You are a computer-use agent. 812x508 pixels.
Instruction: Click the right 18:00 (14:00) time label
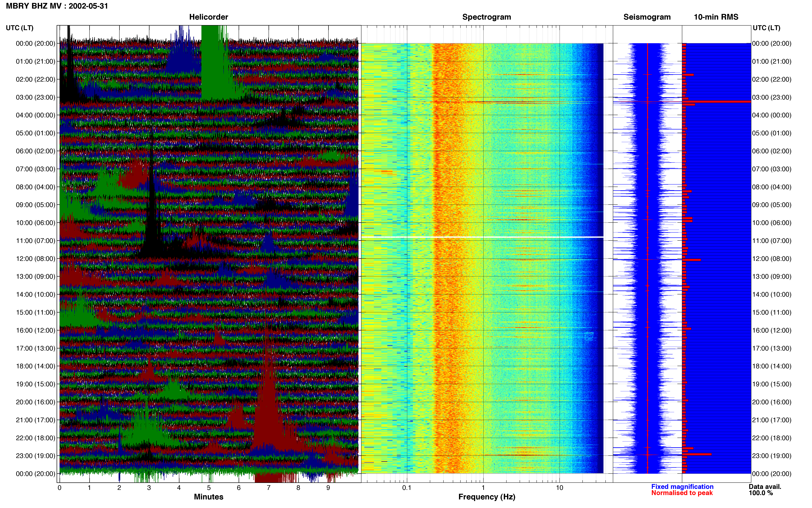(772, 366)
